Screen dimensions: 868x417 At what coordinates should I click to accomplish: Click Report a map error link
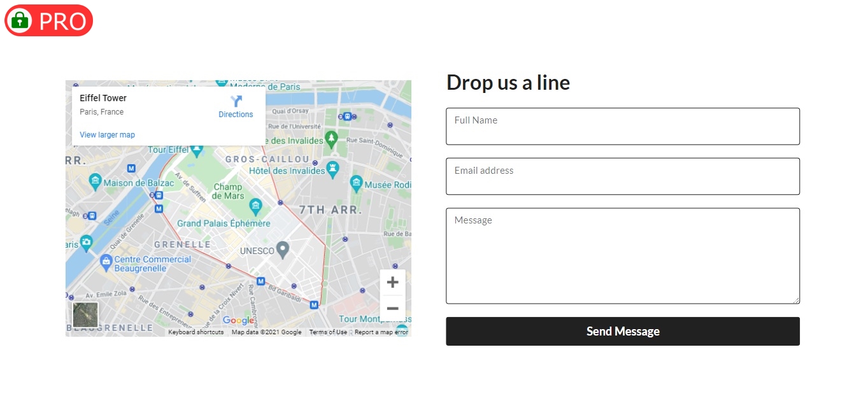381,332
